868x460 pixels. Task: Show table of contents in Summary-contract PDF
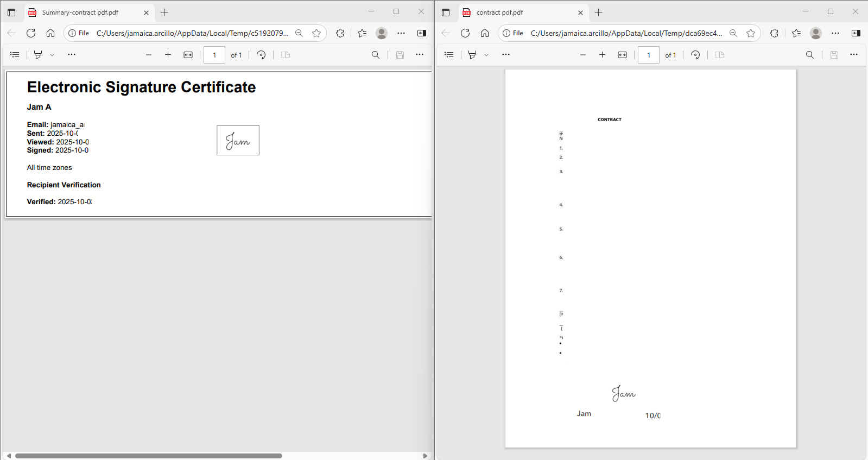[15, 55]
